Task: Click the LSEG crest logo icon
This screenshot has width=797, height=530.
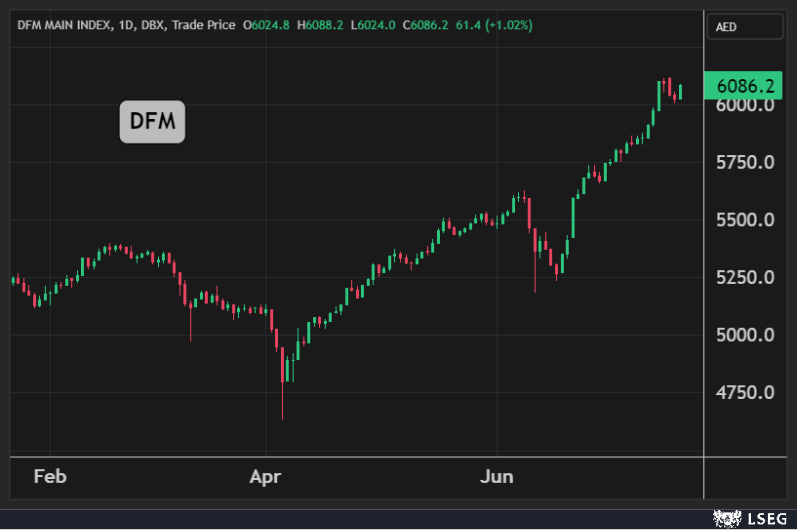Action: 723,518
